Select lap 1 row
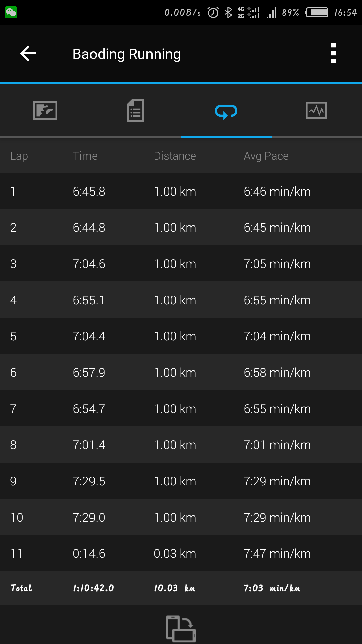Viewport: 362px width, 644px height. click(181, 191)
